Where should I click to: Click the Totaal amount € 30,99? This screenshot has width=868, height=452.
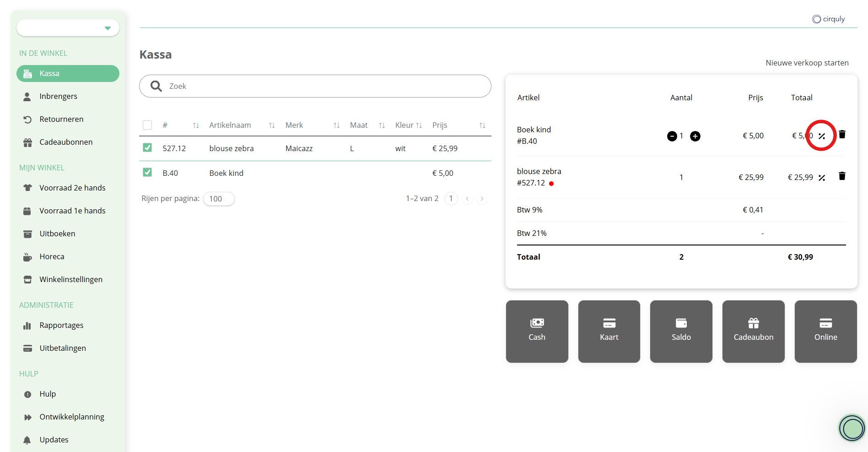pyautogui.click(x=800, y=257)
